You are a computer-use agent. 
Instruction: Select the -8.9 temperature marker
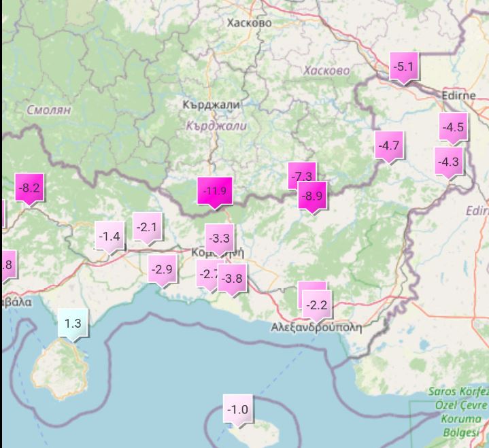pos(312,196)
